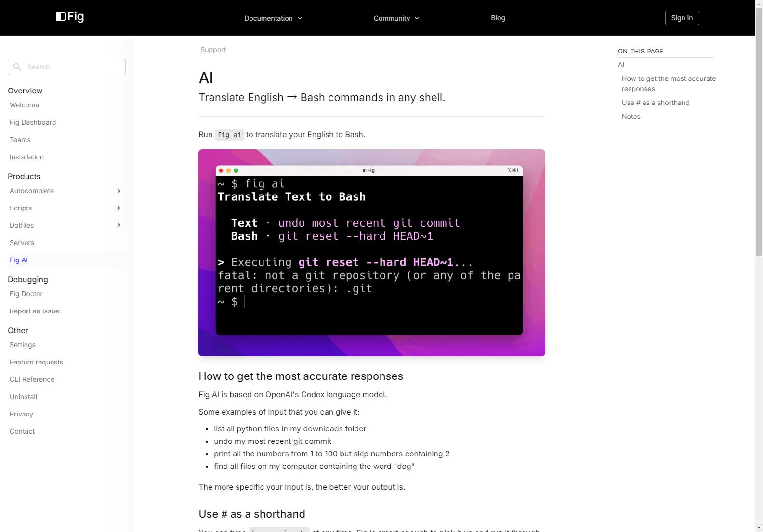Screen dimensions: 763x532
Task: Open the Installation page
Action: [x=26, y=157]
